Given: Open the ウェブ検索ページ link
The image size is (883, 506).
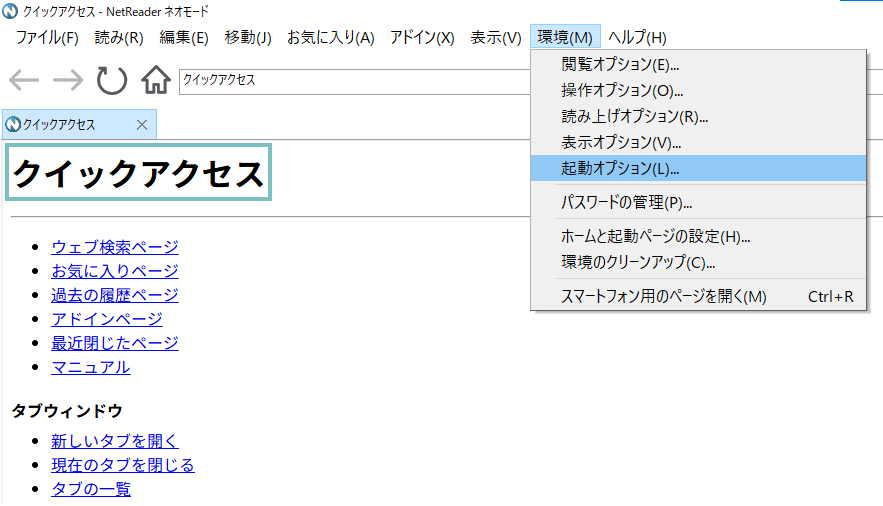Looking at the screenshot, I should (115, 247).
